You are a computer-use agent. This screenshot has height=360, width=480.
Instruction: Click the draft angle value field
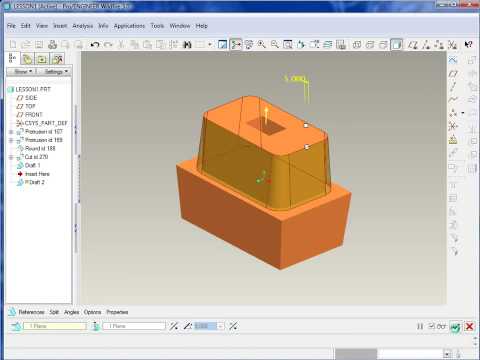206,326
